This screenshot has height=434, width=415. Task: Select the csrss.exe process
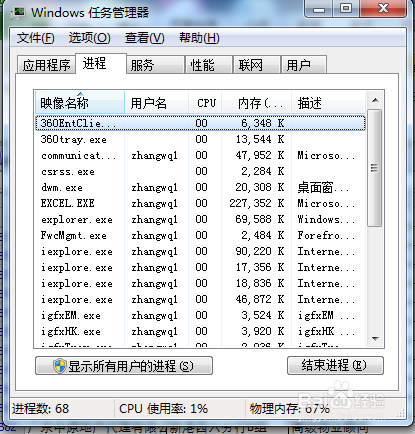200,171
